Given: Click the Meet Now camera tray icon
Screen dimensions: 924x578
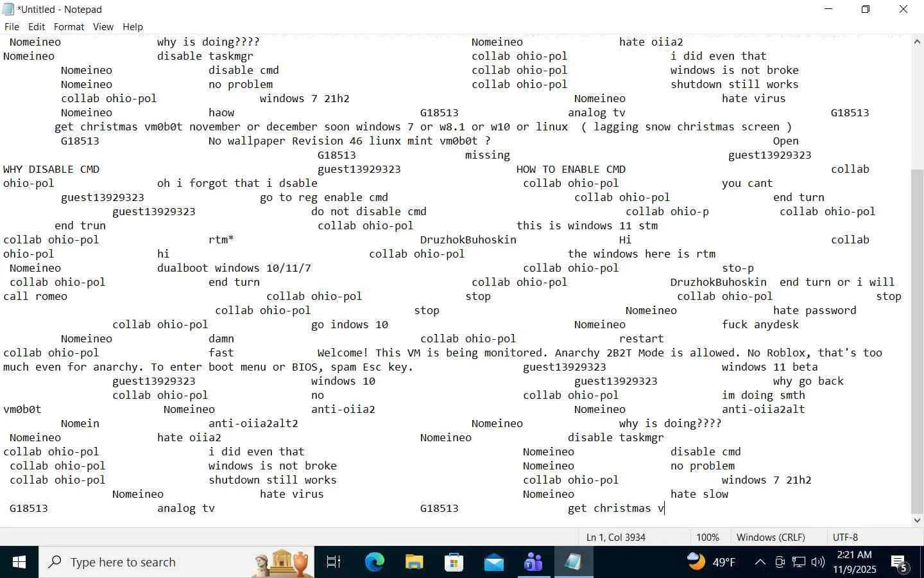Looking at the screenshot, I should (780, 563).
